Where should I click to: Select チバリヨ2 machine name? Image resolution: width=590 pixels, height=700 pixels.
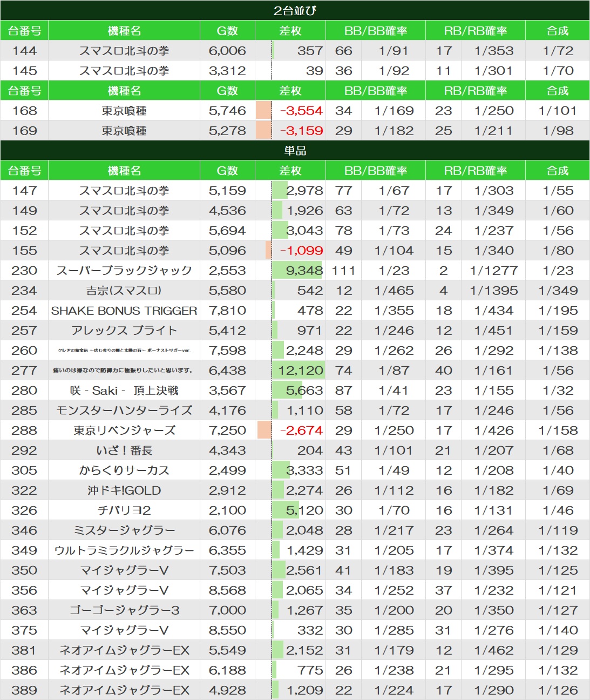tap(124, 510)
